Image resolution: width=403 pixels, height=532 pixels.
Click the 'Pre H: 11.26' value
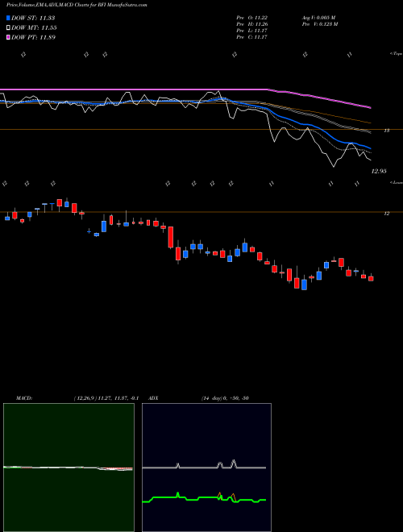click(x=251, y=24)
